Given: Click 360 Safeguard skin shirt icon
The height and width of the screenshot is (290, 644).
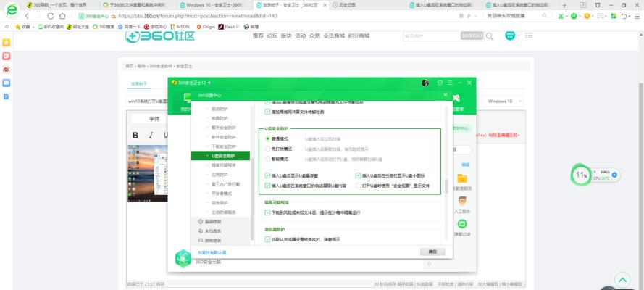Looking at the screenshot, I should point(440,83).
